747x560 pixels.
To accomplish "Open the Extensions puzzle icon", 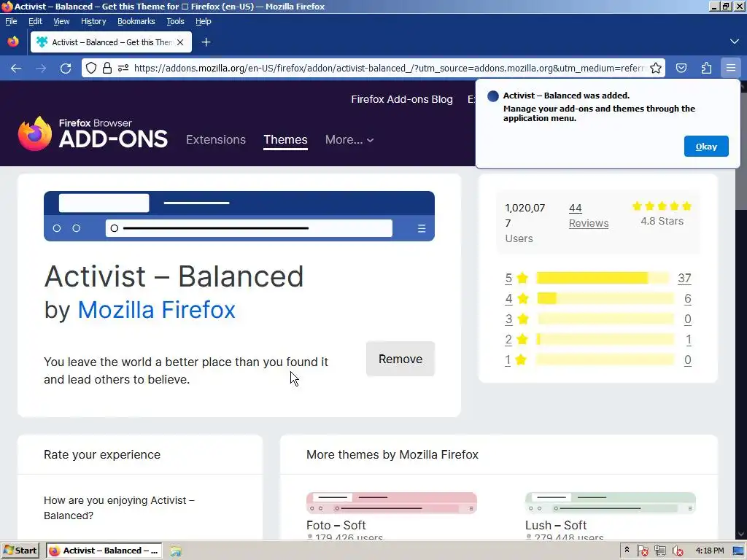I will coord(706,68).
